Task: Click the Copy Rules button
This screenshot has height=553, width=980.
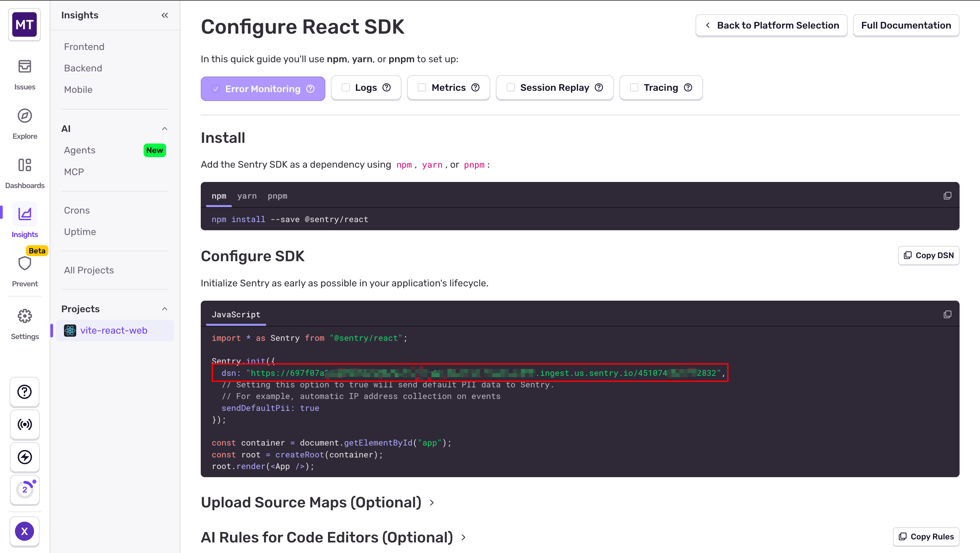Action: click(926, 537)
